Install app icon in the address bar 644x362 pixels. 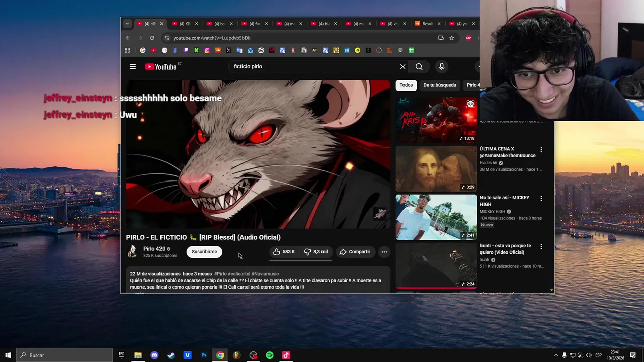coord(441,38)
